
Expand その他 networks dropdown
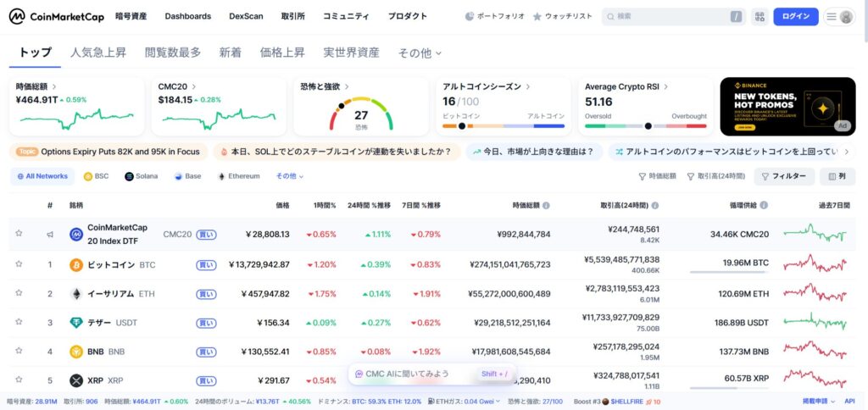click(290, 176)
